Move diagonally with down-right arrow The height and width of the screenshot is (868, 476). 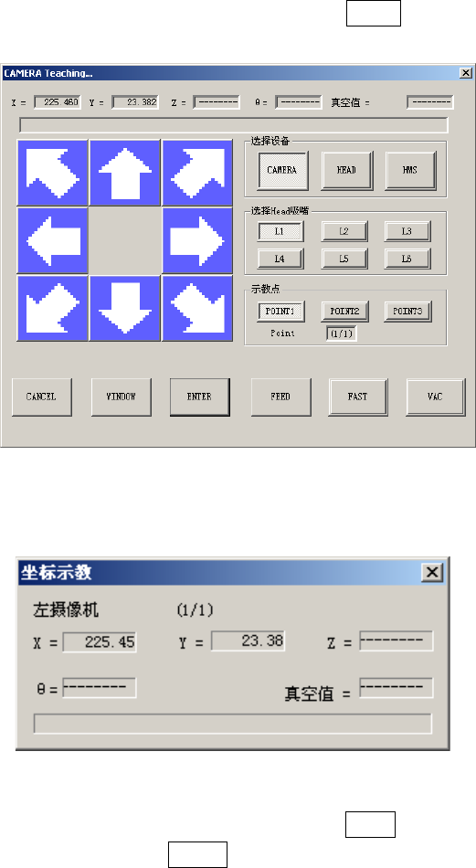pyautogui.click(x=197, y=308)
